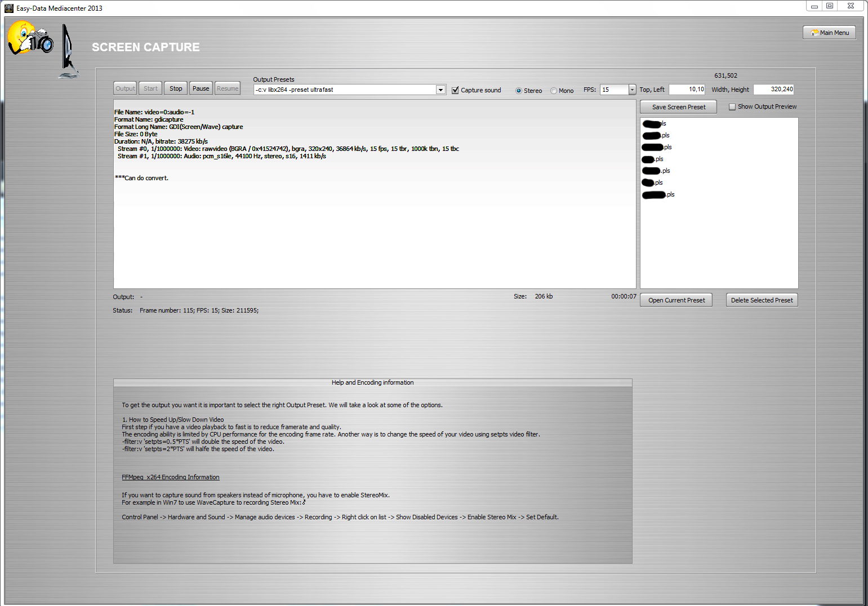This screenshot has height=606, width=868.
Task: Click the Help and Encoding information header
Action: (x=372, y=382)
